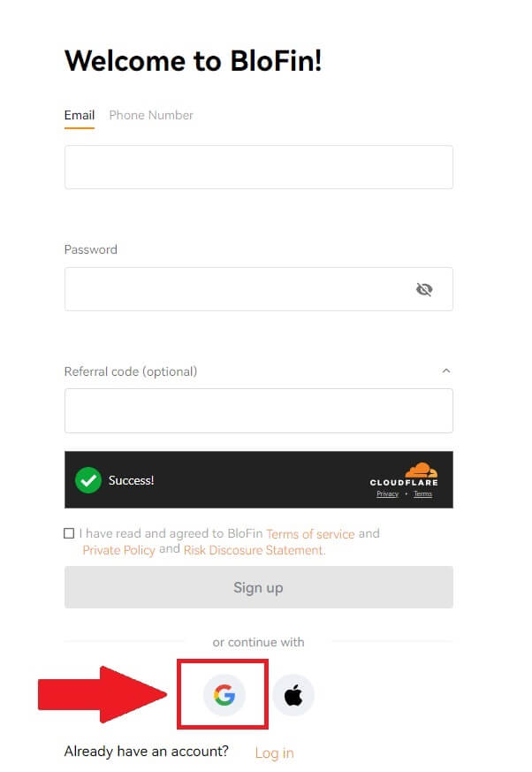The height and width of the screenshot is (772, 532).
Task: Open Cloudflare Terms link
Action: coord(422,493)
